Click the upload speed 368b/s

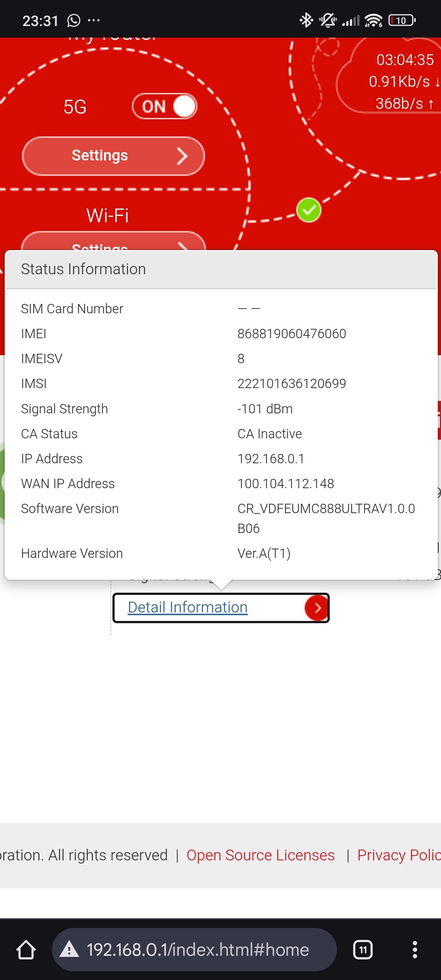[x=404, y=103]
